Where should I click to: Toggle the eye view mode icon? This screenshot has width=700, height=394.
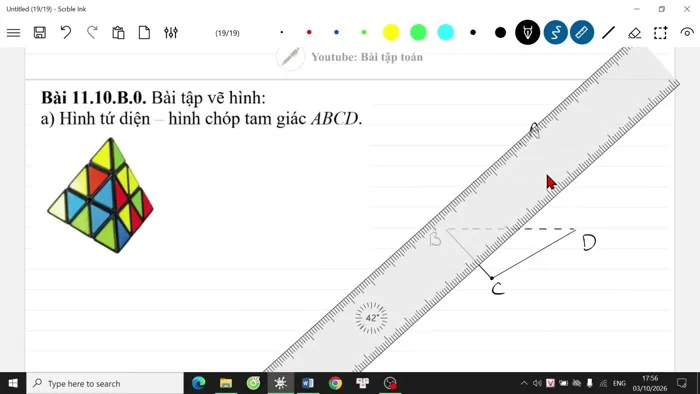click(x=687, y=32)
